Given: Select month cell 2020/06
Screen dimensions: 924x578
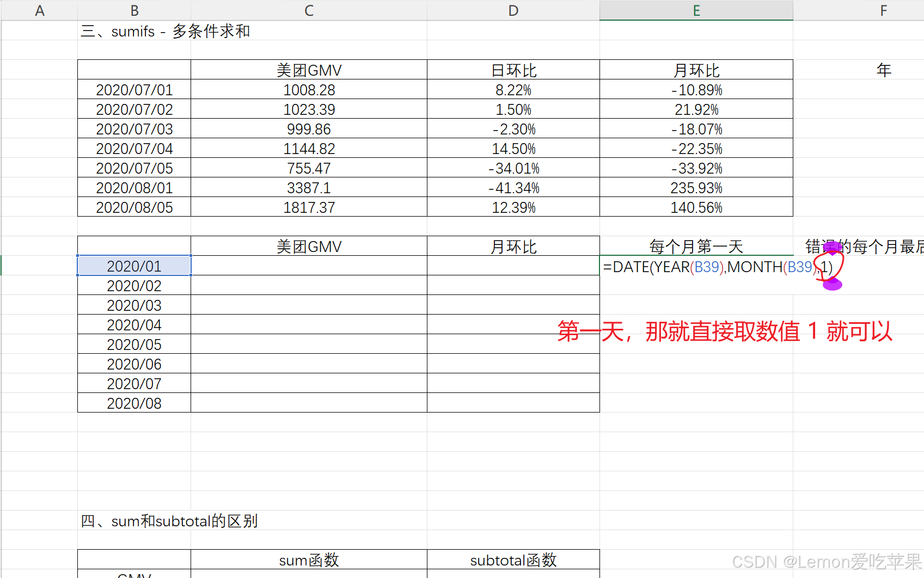Looking at the screenshot, I should tap(134, 364).
